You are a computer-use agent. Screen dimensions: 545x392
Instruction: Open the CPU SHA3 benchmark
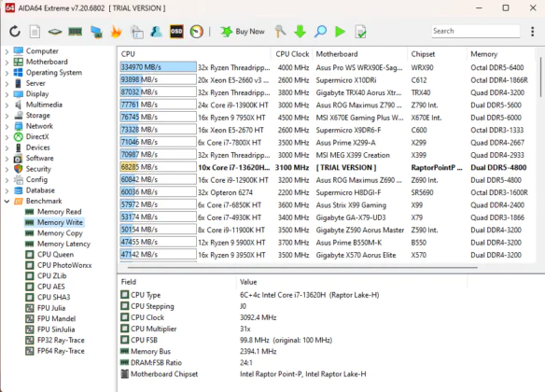[53, 297]
